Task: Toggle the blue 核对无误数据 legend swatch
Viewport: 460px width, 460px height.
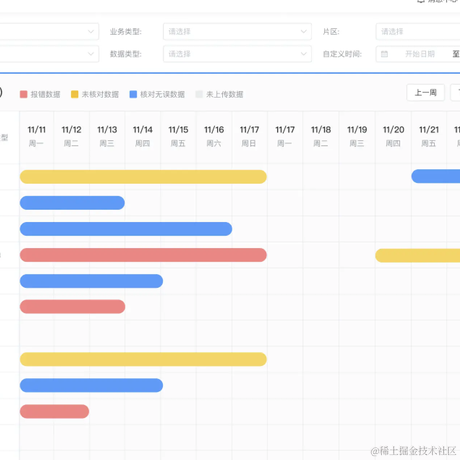Action: tap(133, 94)
